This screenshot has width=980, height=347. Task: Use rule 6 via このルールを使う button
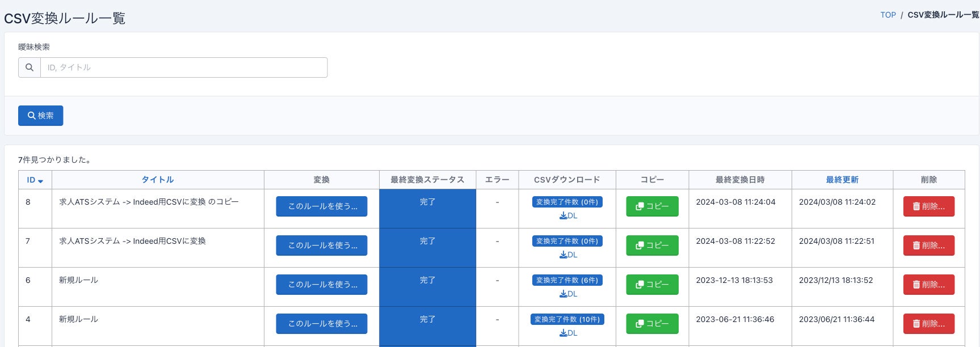point(322,285)
